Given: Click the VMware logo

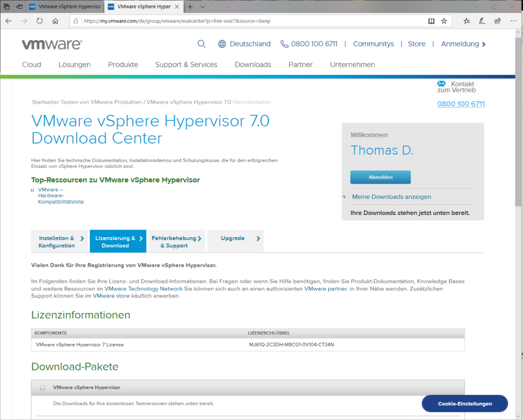Looking at the screenshot, I should pyautogui.click(x=52, y=44).
